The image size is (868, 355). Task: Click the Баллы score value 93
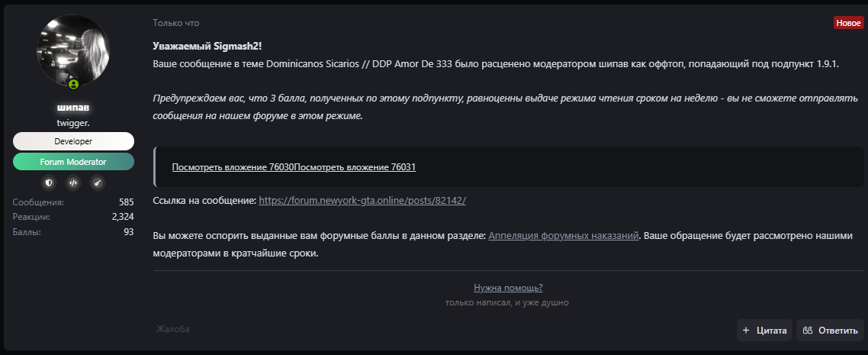[129, 231]
